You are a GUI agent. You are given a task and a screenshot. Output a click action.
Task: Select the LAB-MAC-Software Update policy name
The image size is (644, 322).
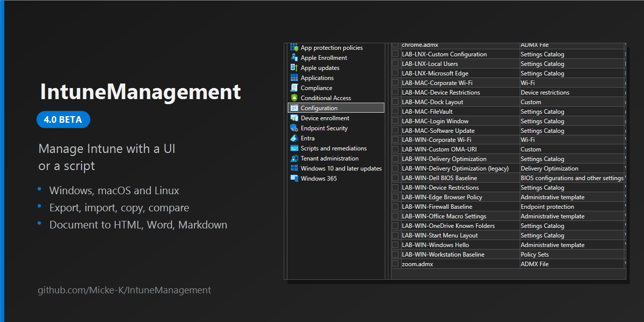point(438,131)
